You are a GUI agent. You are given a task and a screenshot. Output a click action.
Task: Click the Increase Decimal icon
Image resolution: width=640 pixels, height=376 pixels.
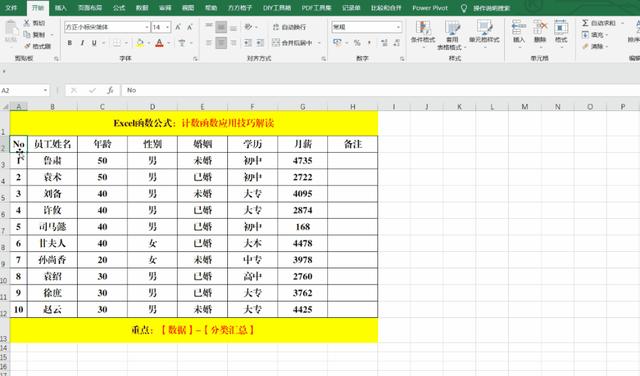(x=384, y=42)
